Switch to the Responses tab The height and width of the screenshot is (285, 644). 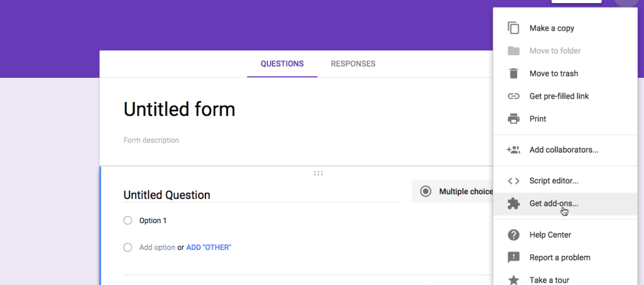[x=353, y=64]
